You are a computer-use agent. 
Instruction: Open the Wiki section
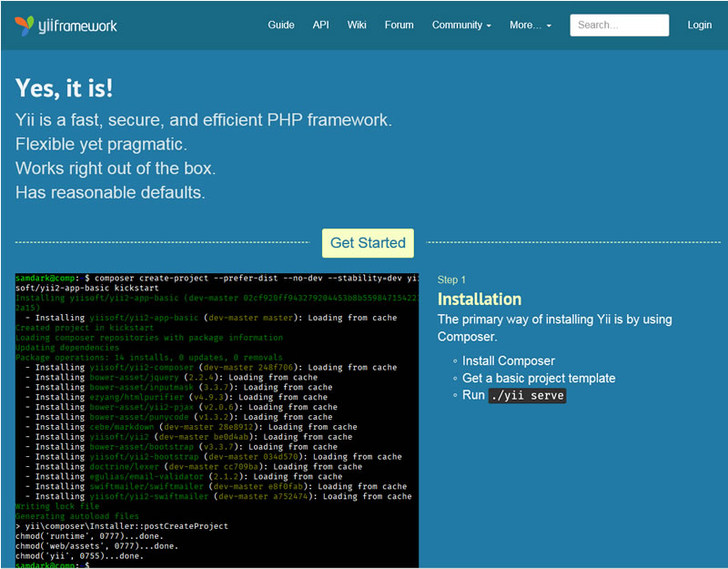pyautogui.click(x=357, y=25)
